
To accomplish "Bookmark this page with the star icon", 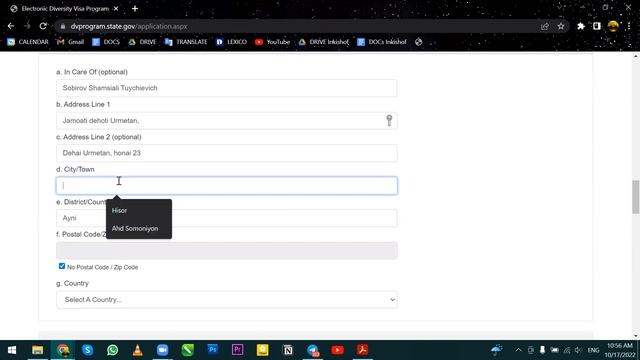I will 561,27.
